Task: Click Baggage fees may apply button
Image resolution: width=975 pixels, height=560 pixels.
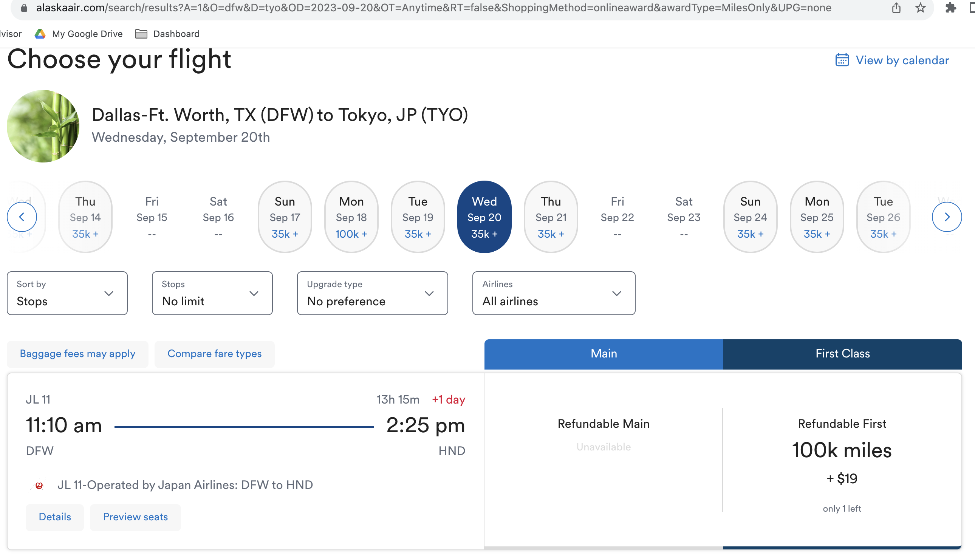Action: pyautogui.click(x=78, y=354)
